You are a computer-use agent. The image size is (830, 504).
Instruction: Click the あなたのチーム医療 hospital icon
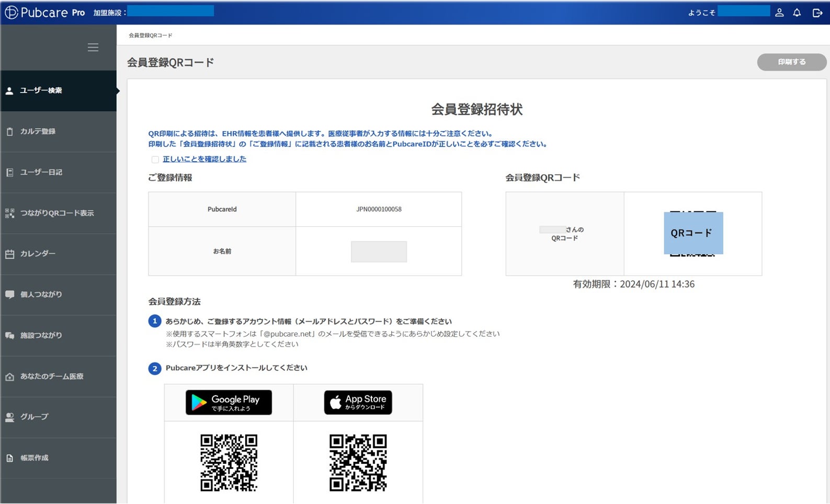pos(9,376)
